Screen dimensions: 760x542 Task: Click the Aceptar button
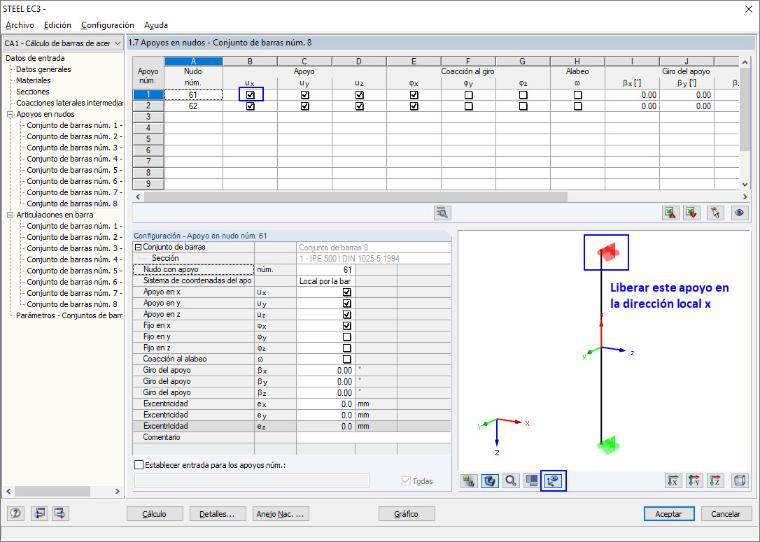669,514
